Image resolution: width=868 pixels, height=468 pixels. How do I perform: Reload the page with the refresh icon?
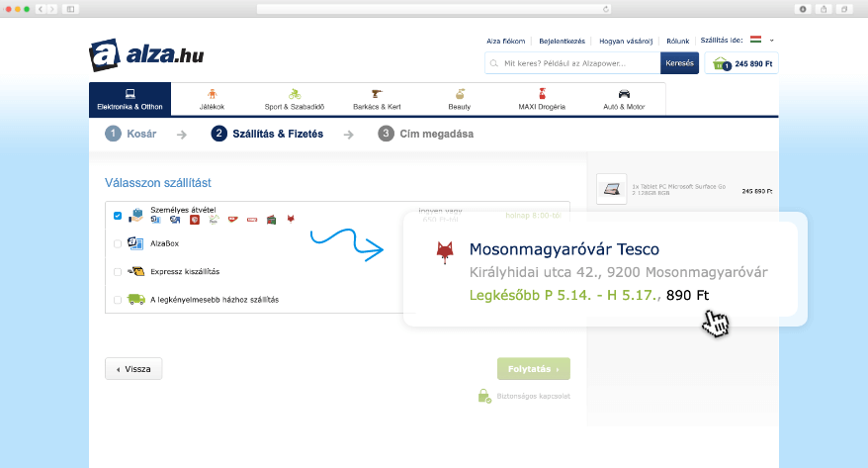tap(606, 9)
